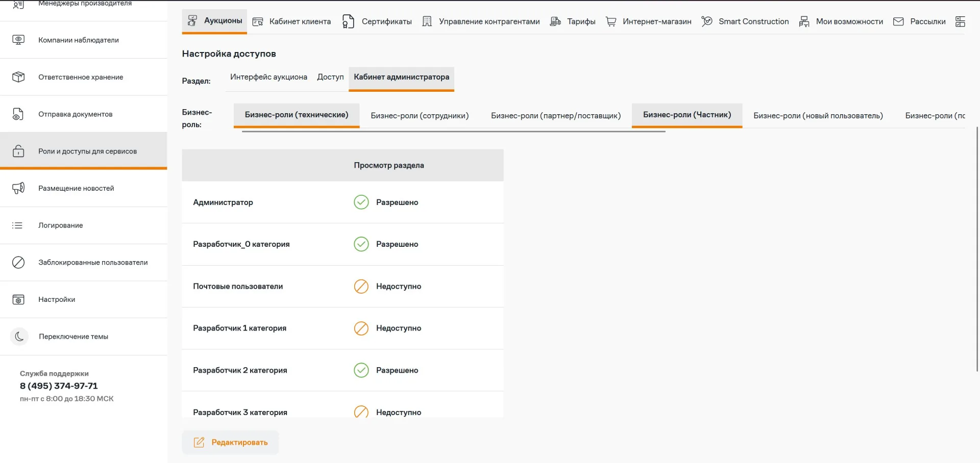
Task: Select Бизнес-роли (партнер/поставщик) tab
Action: pyautogui.click(x=556, y=116)
